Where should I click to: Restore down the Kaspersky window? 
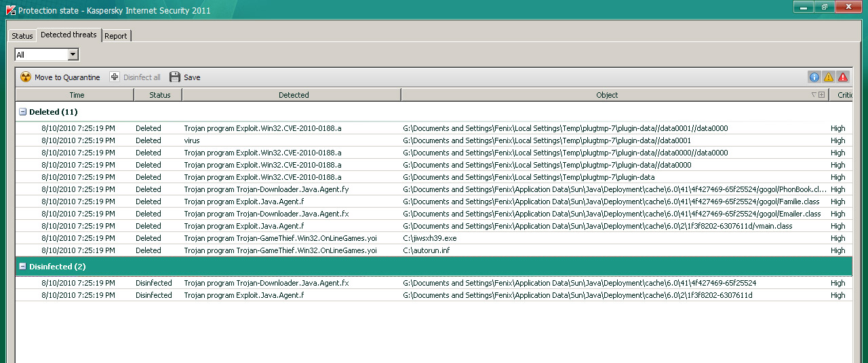click(x=825, y=7)
